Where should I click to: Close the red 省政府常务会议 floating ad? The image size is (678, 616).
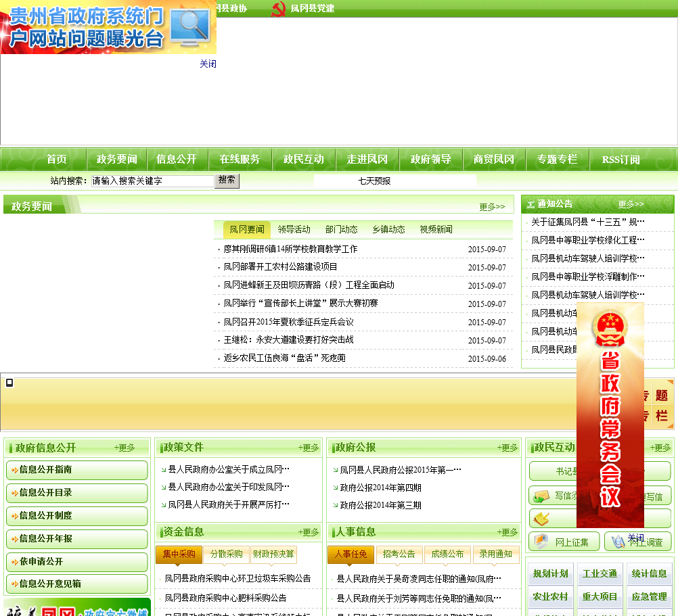(635, 538)
